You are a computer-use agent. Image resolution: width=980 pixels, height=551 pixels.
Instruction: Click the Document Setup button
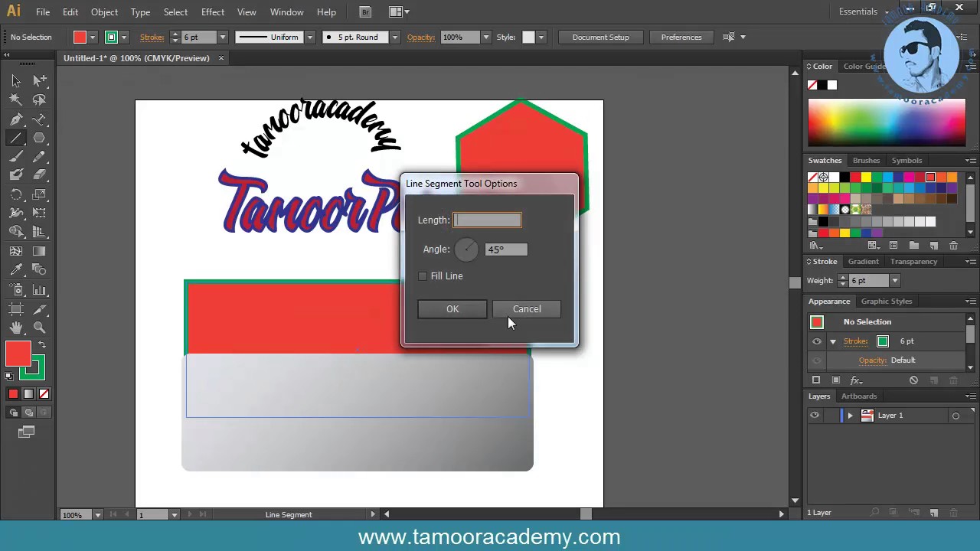pos(600,37)
